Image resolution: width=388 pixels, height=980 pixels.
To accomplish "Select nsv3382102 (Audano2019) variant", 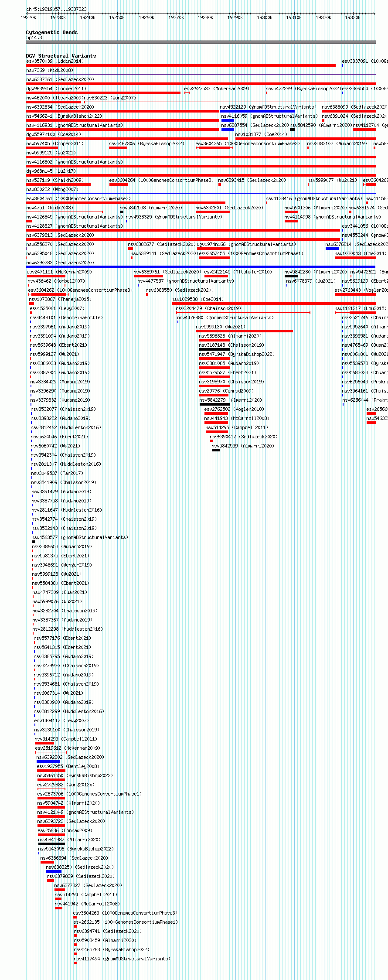I will [337, 143].
